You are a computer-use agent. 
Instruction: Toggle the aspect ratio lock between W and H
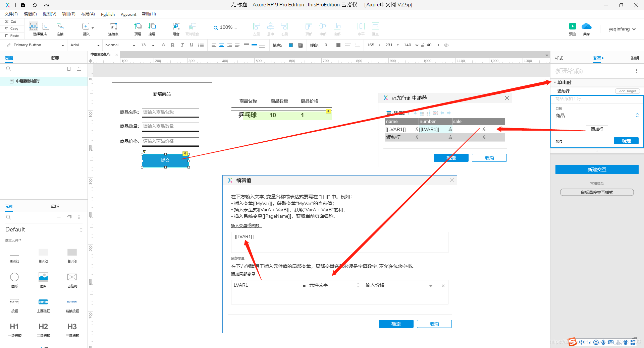(422, 45)
